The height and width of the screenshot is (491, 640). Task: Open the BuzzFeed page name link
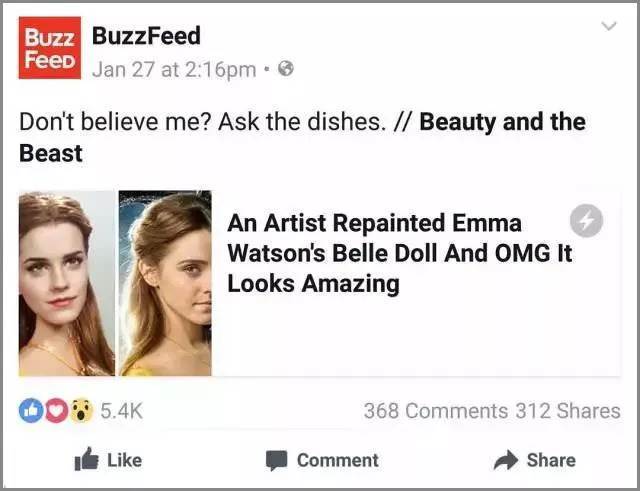click(x=146, y=36)
